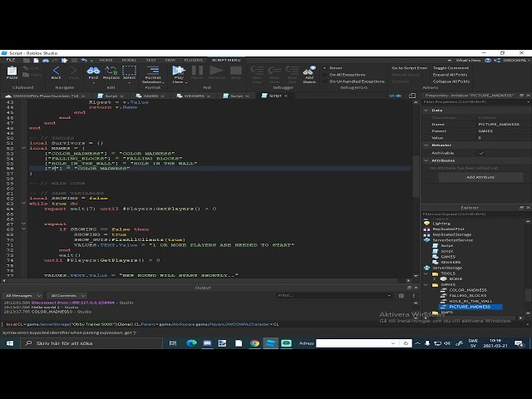Collapse the GAMES folder in Explorer
This screenshot has height=399, width=532.
point(426,284)
